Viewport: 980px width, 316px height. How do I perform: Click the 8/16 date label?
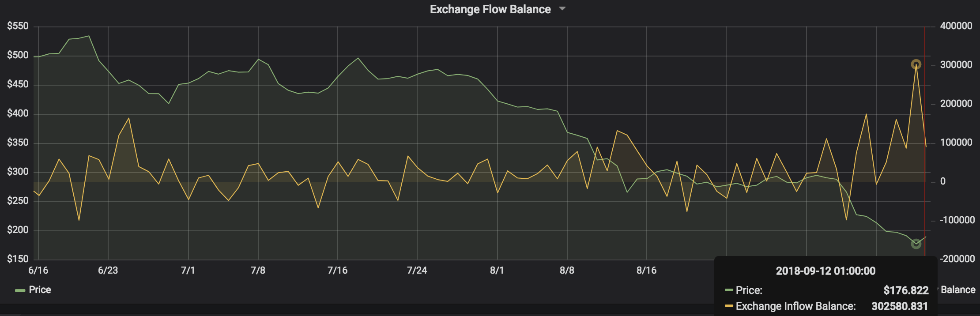pos(647,271)
